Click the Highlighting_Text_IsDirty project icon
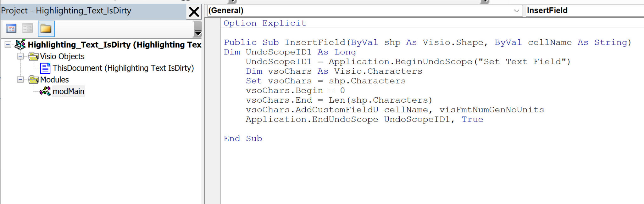Viewport: 644px width, 204px height. [19, 45]
